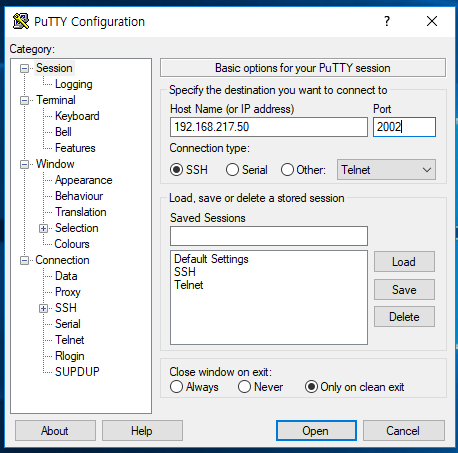Open the Rlogin category
The image size is (458, 453).
click(x=70, y=356)
